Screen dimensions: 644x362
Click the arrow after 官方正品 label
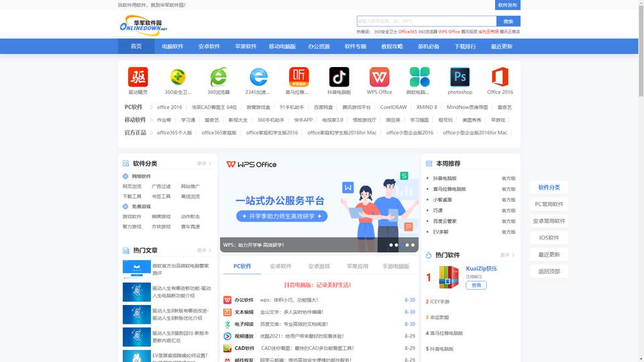pyautogui.click(x=151, y=133)
